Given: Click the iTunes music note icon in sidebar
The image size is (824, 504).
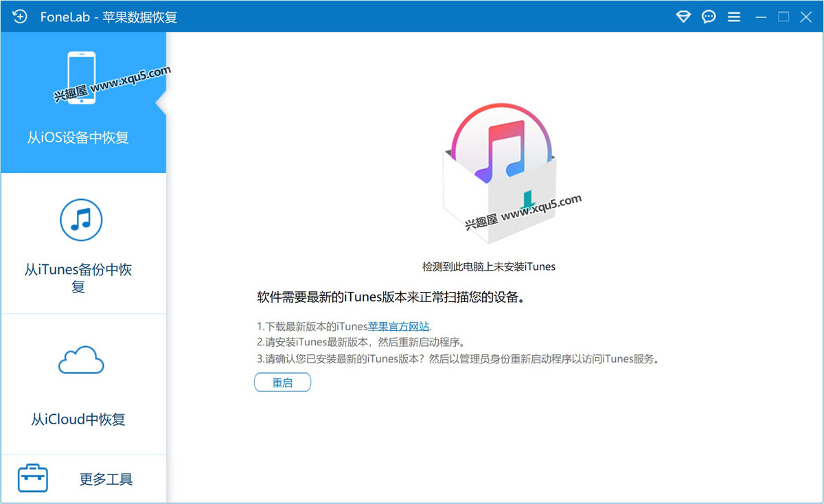Looking at the screenshot, I should [x=81, y=220].
